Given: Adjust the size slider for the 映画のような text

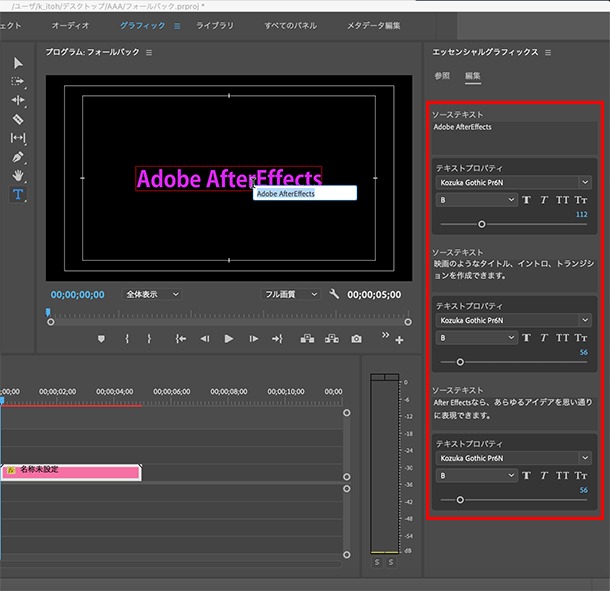Looking at the screenshot, I should [x=460, y=362].
